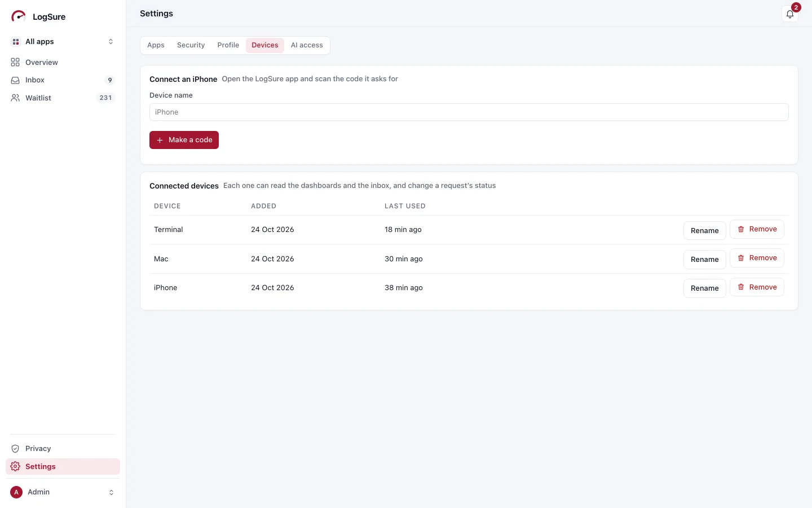The image size is (812, 508).
Task: Open the Admin account menu chevron
Action: coord(111,492)
